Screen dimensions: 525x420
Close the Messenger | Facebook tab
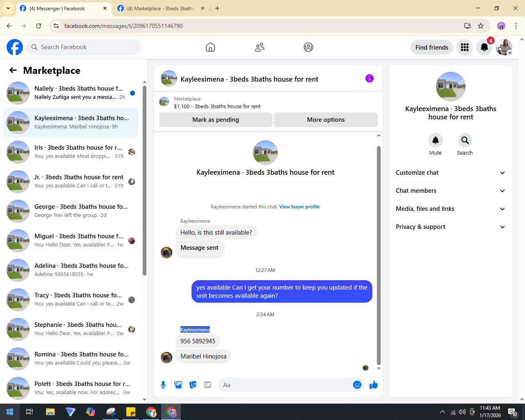[105, 8]
